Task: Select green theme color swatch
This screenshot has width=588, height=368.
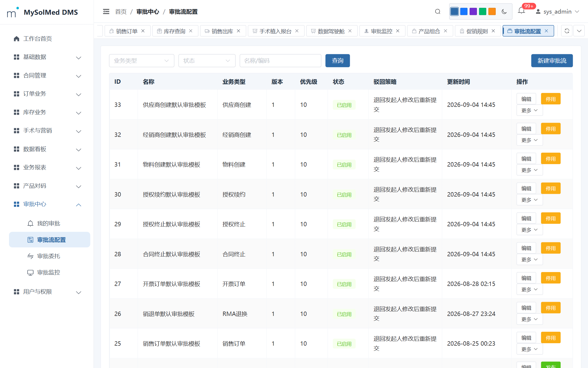Action: click(482, 12)
